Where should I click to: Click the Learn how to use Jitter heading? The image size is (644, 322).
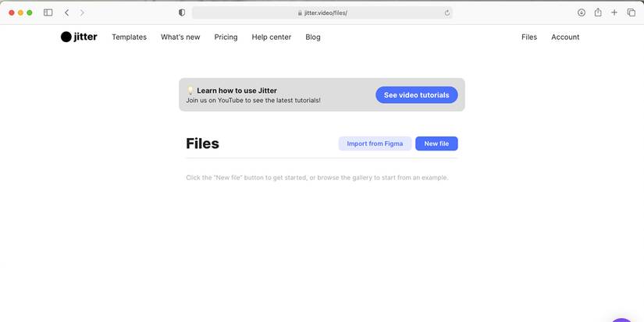pyautogui.click(x=237, y=90)
